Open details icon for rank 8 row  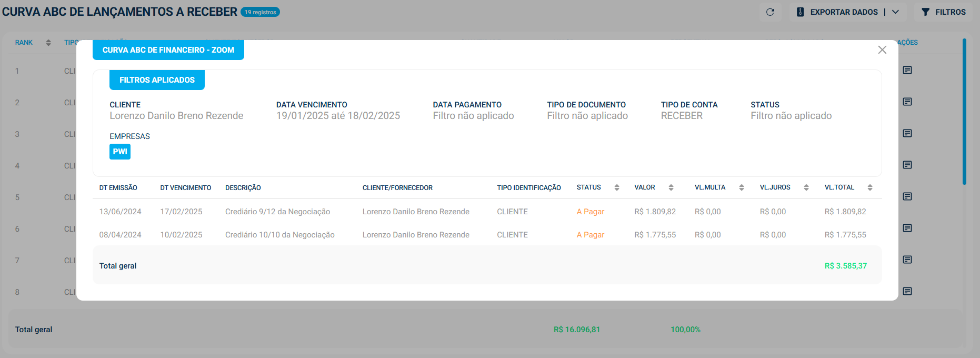pyautogui.click(x=907, y=291)
